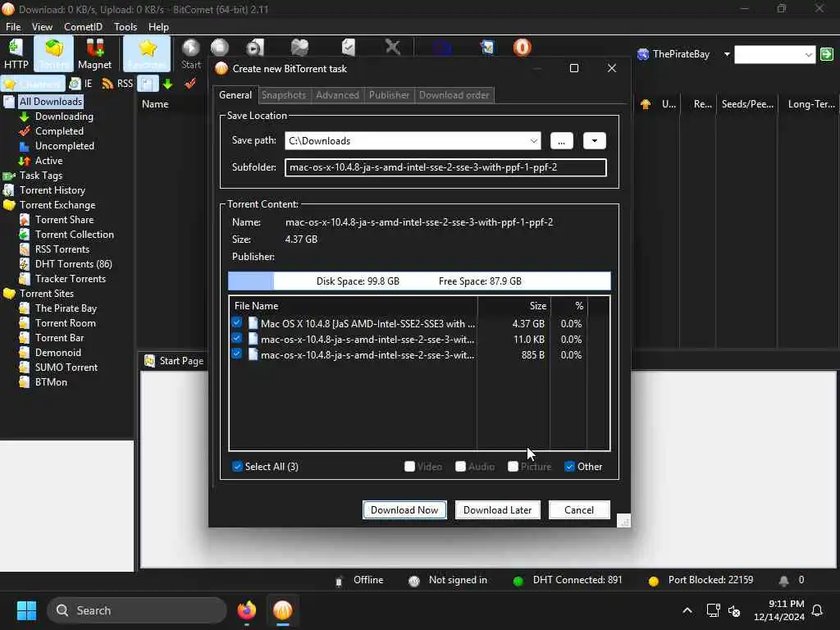The width and height of the screenshot is (840, 630).
Task: Open the search engine dropdown arrow by ThePirateBay
Action: click(727, 54)
